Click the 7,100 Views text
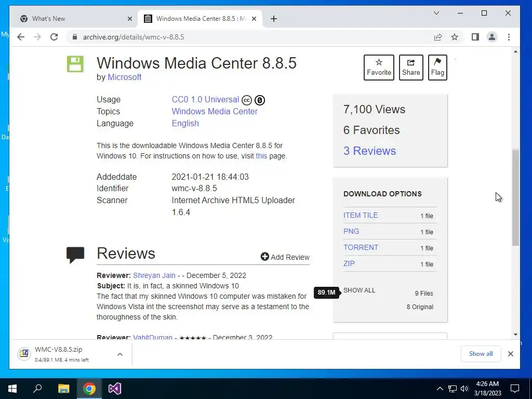The width and height of the screenshot is (532, 399). [374, 109]
